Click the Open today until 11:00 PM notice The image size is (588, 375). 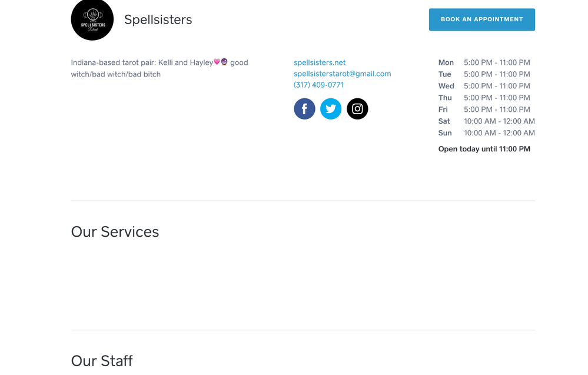484,149
